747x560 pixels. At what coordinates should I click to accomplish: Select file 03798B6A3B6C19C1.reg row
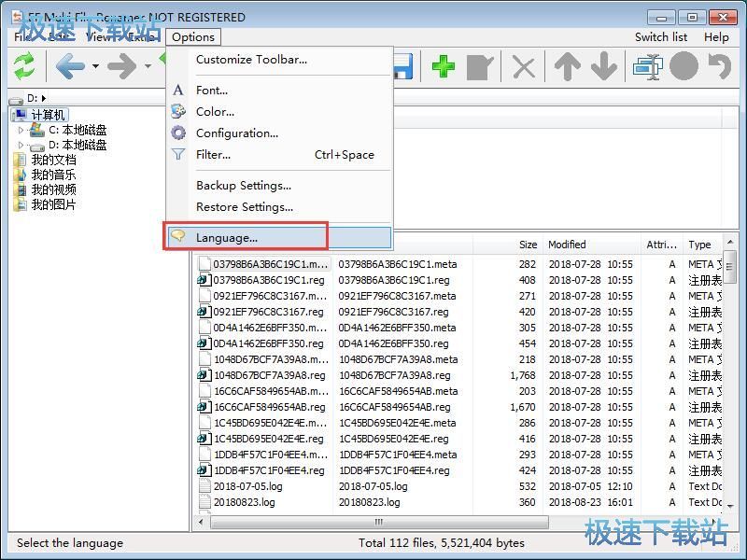point(269,280)
